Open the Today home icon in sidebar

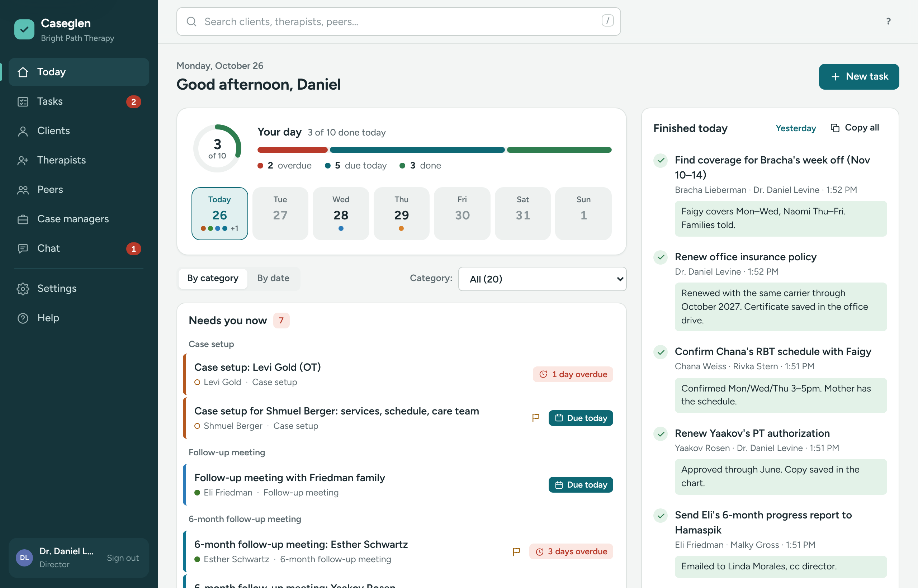23,72
